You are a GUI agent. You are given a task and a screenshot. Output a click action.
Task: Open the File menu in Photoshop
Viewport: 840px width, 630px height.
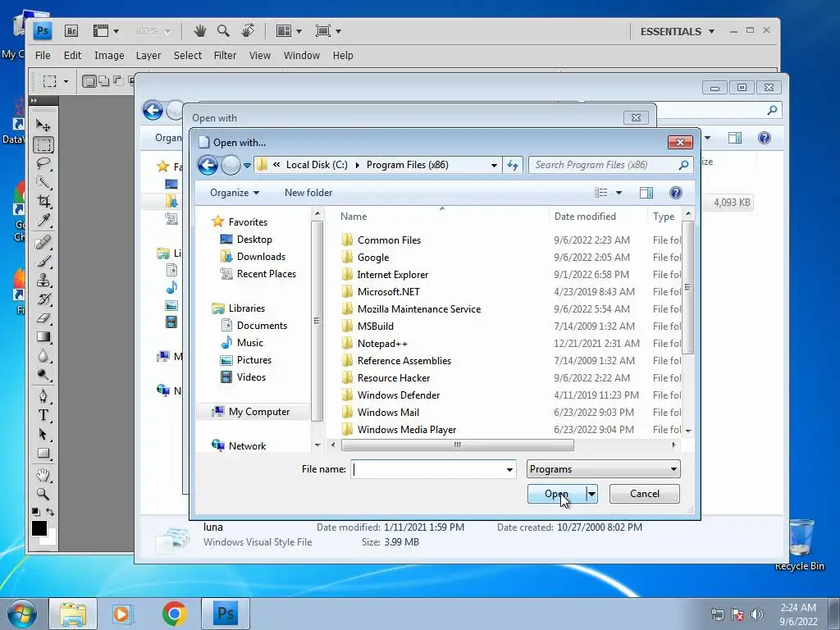[x=43, y=55]
